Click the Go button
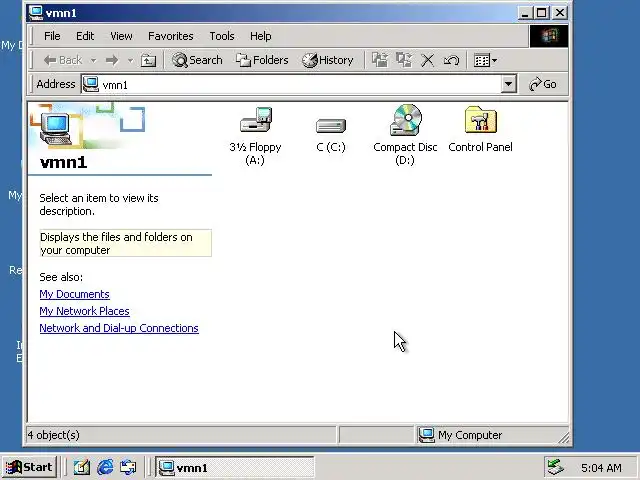 (542, 84)
